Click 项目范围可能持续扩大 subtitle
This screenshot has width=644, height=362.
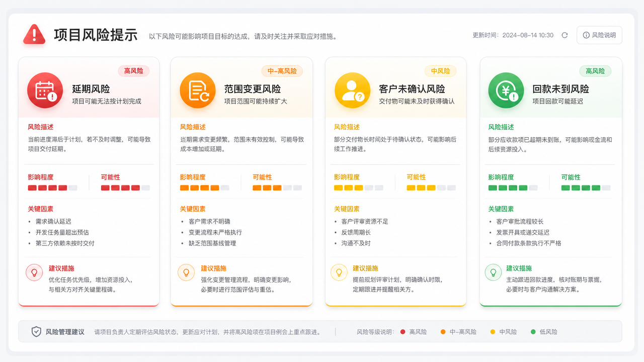point(256,101)
